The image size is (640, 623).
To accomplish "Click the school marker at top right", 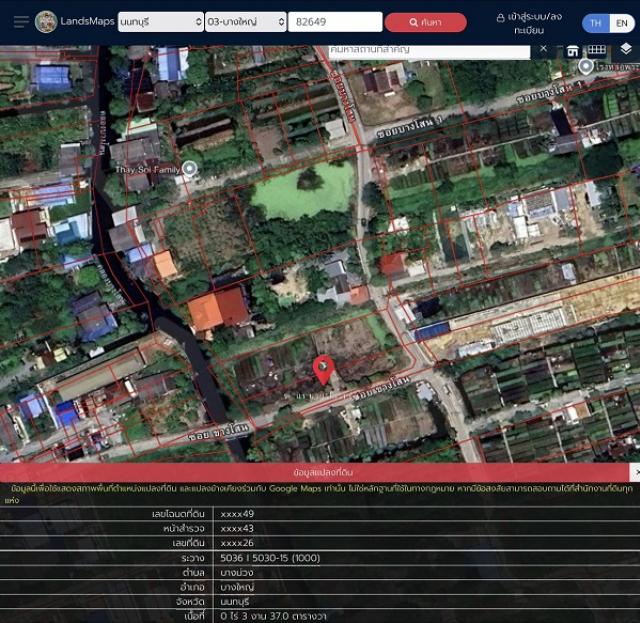I will (x=586, y=66).
